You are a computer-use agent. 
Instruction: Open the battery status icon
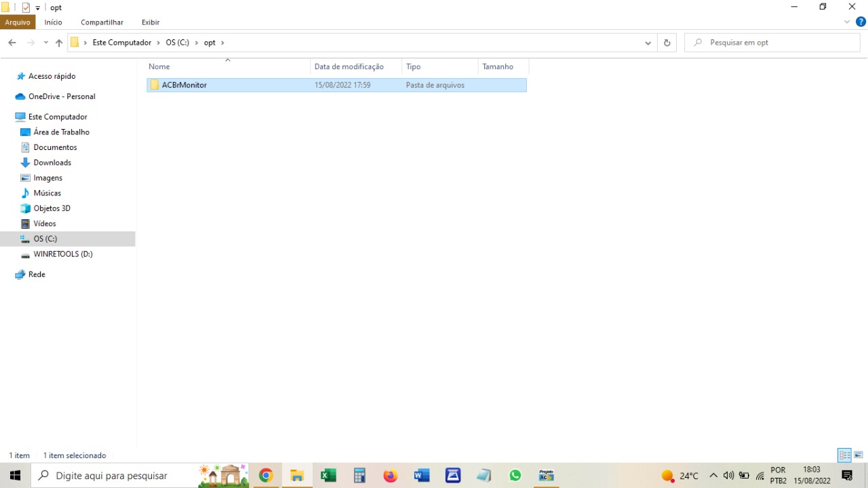coord(744,476)
